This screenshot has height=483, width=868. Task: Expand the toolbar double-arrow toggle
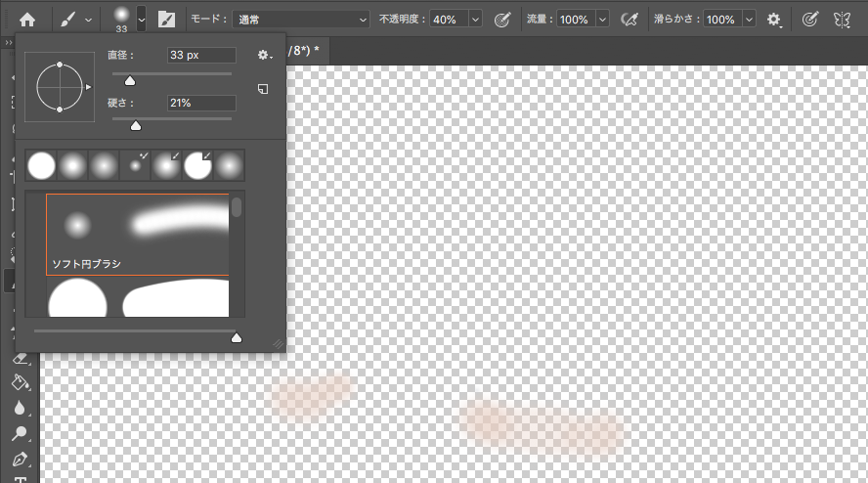(8, 42)
